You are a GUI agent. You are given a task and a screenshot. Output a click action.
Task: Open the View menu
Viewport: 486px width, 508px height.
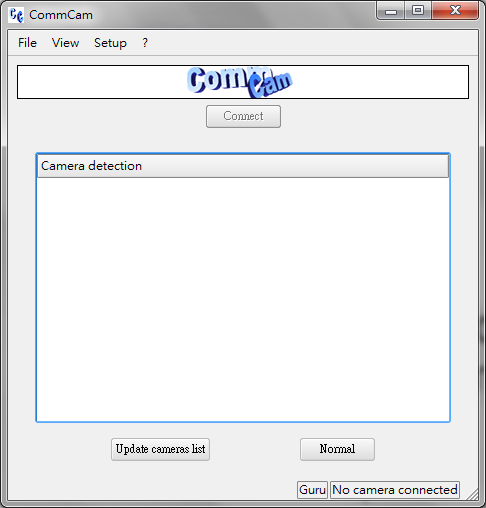point(65,43)
